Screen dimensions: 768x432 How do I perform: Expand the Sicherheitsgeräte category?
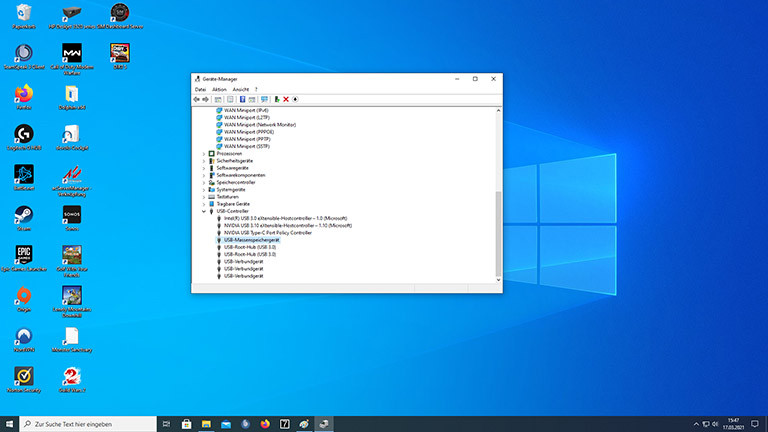[204, 160]
